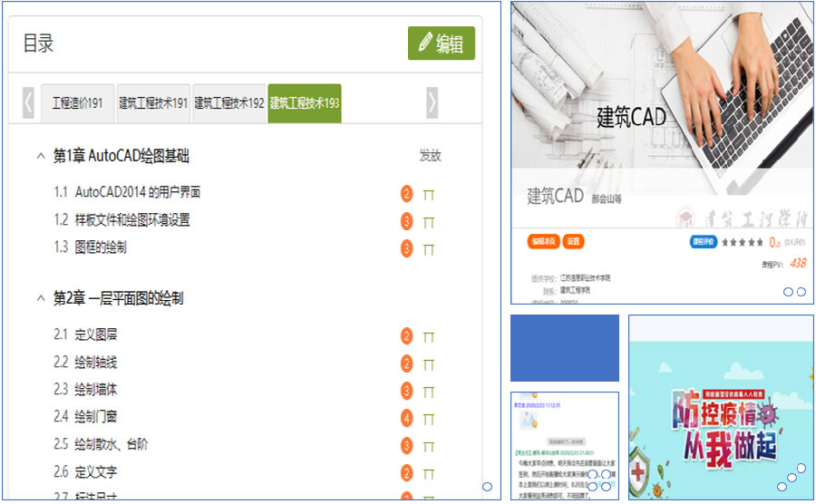This screenshot has width=816, height=504.
Task: Show more class tabs with the right arrow
Action: 432,103
